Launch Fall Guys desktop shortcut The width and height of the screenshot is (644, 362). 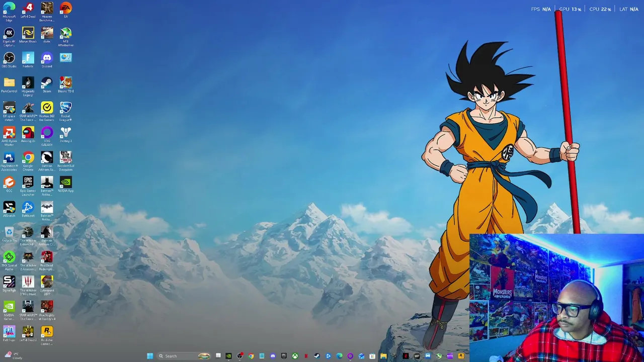(x=9, y=334)
